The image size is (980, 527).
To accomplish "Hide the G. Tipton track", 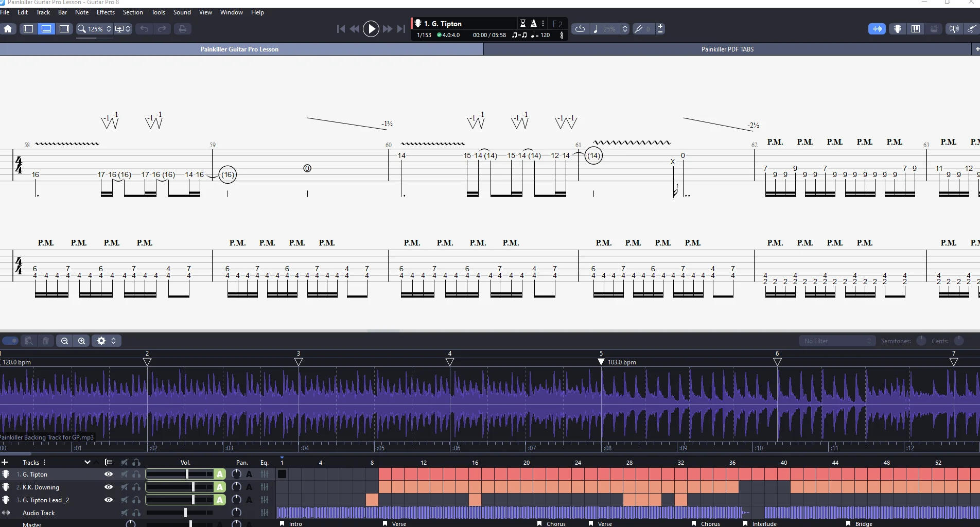I will click(x=109, y=474).
